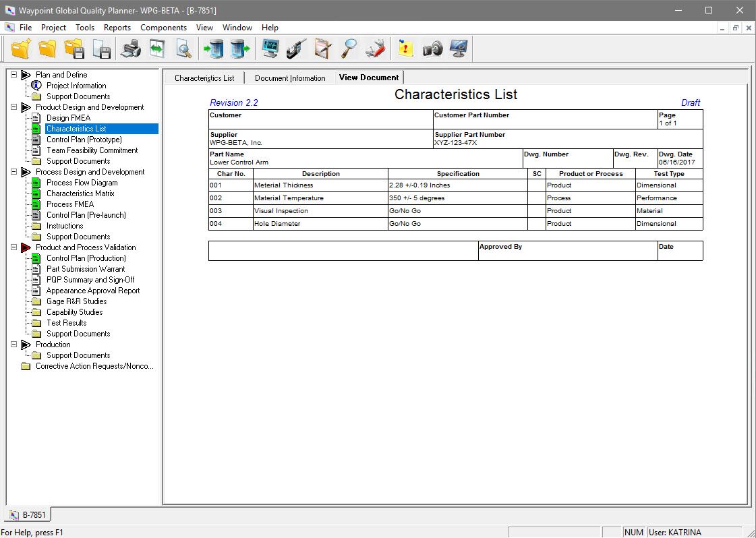Viewport: 756px width, 538px height.
Task: Click the database export icon with right arrow
Action: (x=240, y=49)
